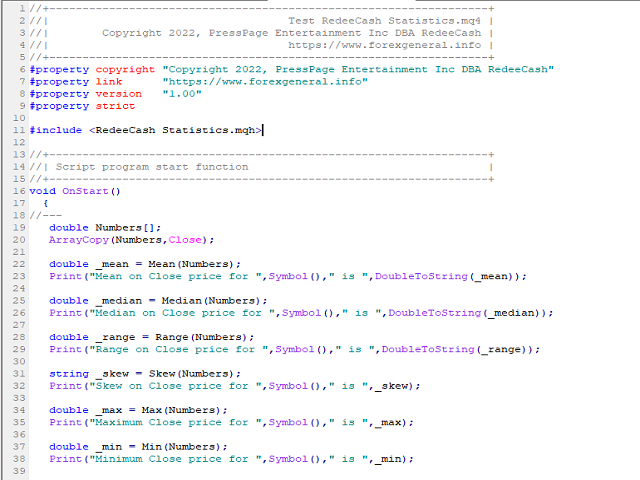
Task: Click 'double Numbers[];' declaration
Action: pos(105,228)
